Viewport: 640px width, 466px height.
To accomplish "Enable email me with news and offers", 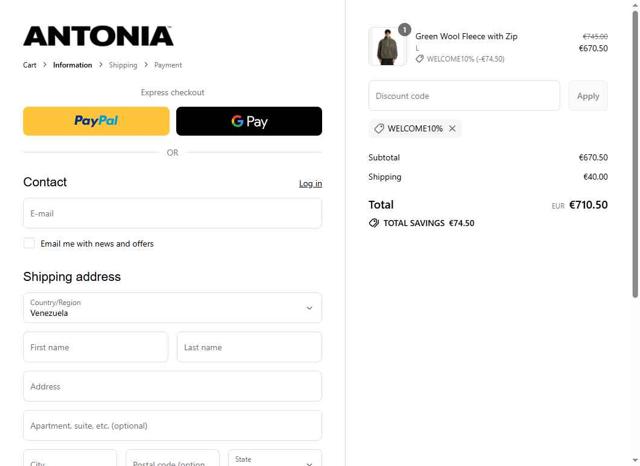I will pyautogui.click(x=29, y=243).
